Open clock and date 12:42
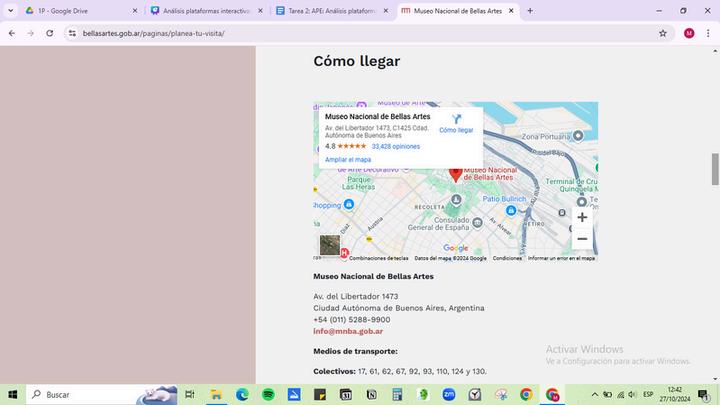Image resolution: width=720 pixels, height=405 pixels. click(x=675, y=394)
